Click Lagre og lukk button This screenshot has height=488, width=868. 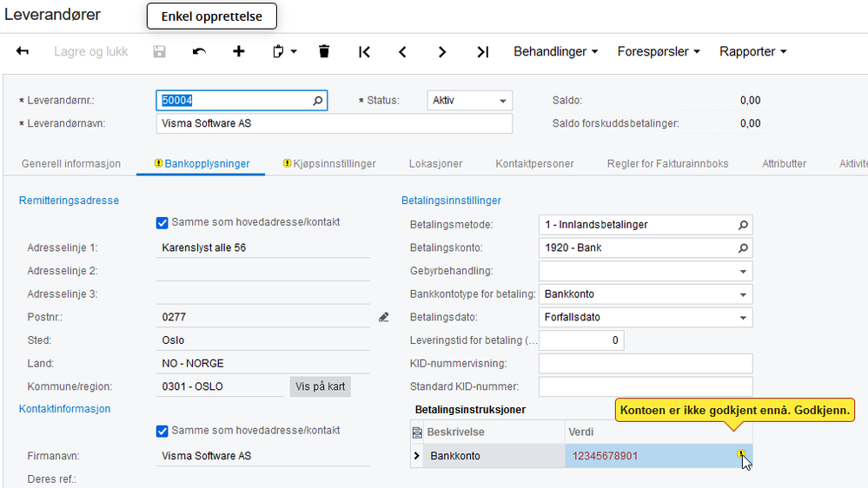point(90,51)
